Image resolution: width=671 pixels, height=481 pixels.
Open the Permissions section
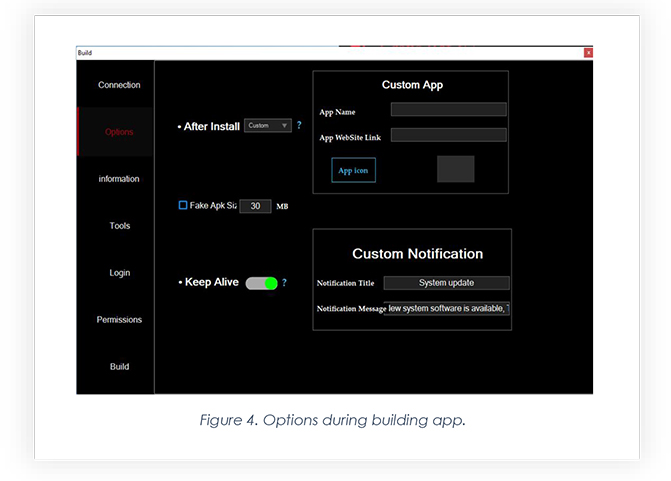tap(119, 320)
